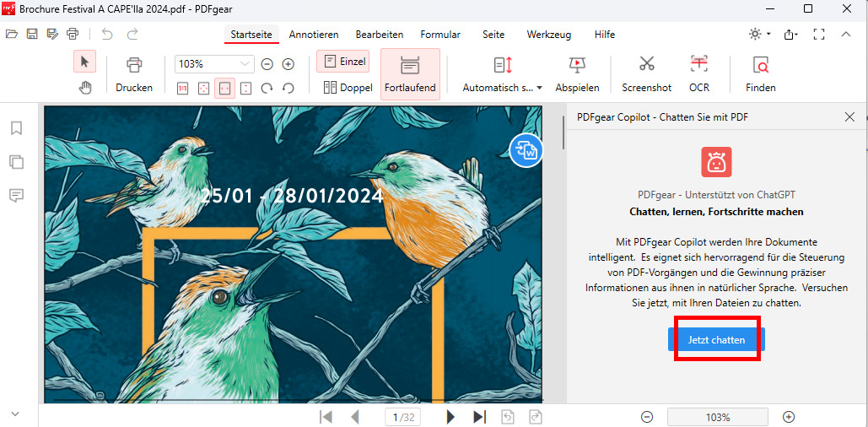Switch to Einzel single page view
Viewport: 868px width, 427px height.
(x=343, y=62)
